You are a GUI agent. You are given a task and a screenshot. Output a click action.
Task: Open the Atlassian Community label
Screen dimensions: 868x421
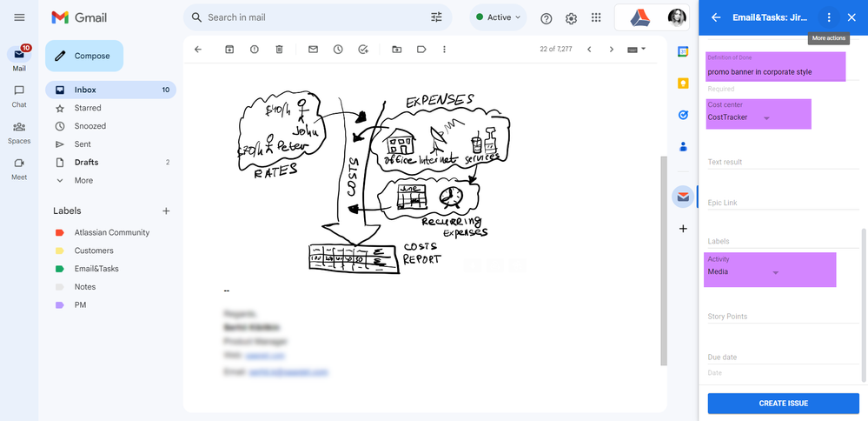click(110, 232)
